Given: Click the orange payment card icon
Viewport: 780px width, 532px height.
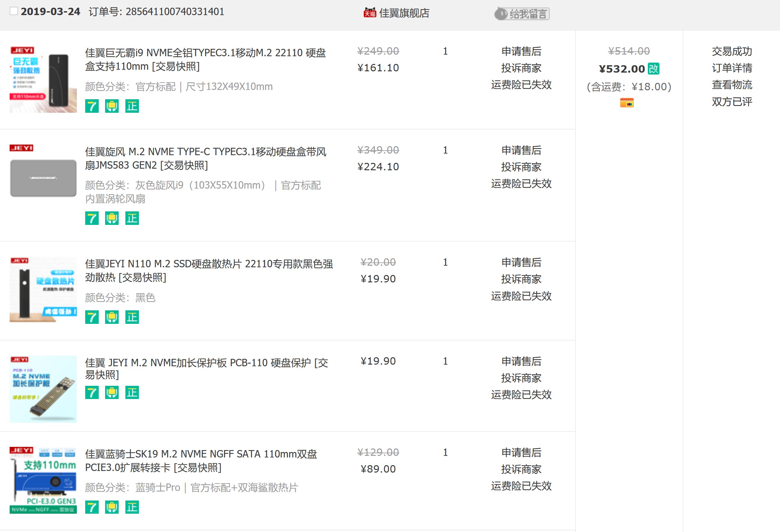Looking at the screenshot, I should [x=627, y=103].
